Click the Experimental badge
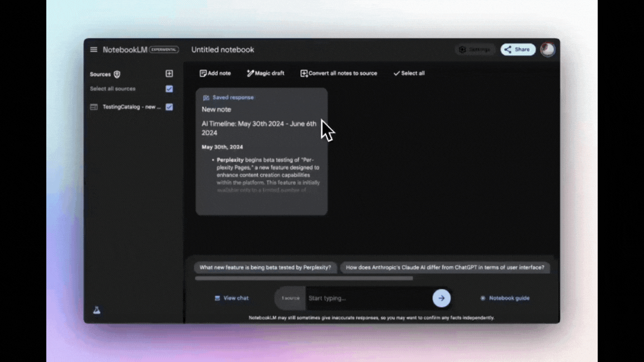The width and height of the screenshot is (644, 362). click(164, 50)
